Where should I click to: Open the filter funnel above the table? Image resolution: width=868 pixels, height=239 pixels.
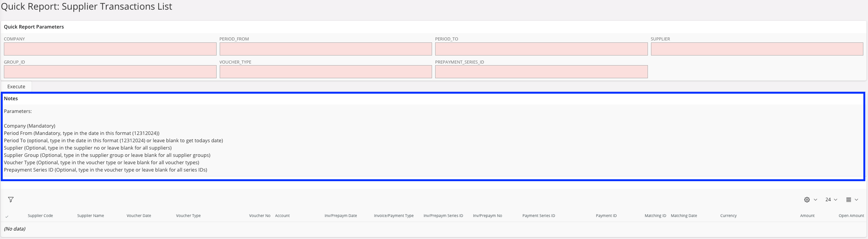(11, 200)
